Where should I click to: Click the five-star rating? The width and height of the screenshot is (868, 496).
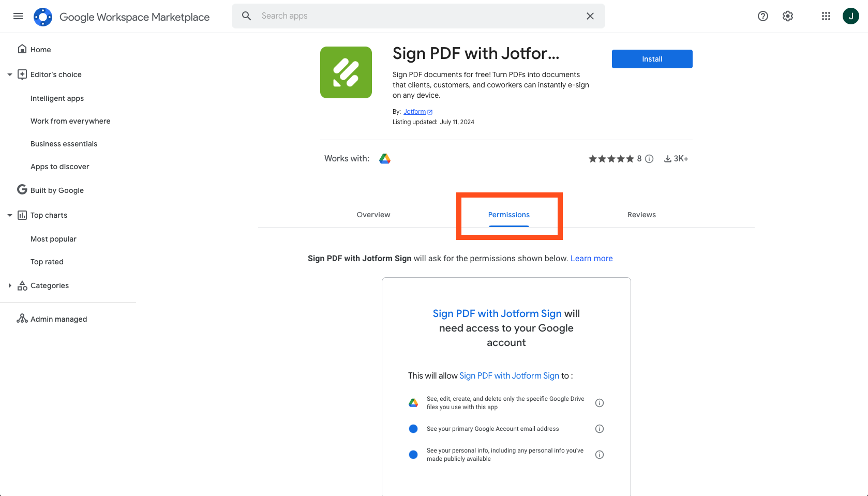pos(611,159)
